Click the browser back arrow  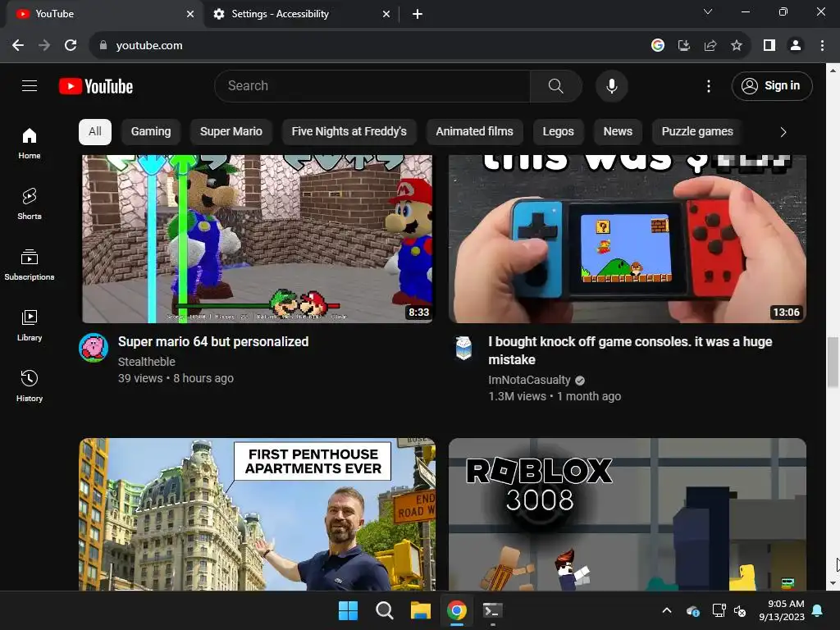pos(18,46)
